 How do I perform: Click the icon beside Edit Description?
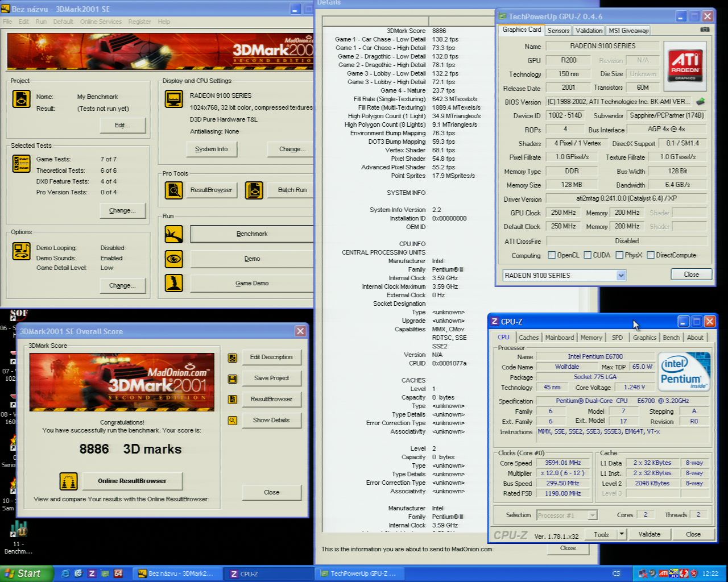coord(232,357)
